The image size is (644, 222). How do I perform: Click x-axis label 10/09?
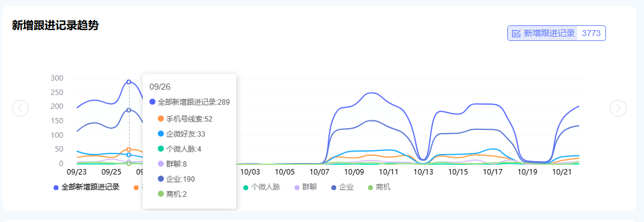point(354,172)
